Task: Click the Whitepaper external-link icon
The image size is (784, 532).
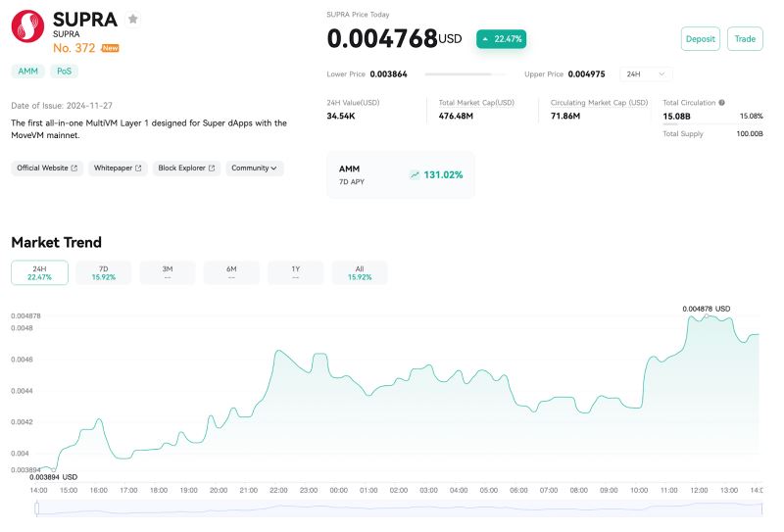Action: 138,169
